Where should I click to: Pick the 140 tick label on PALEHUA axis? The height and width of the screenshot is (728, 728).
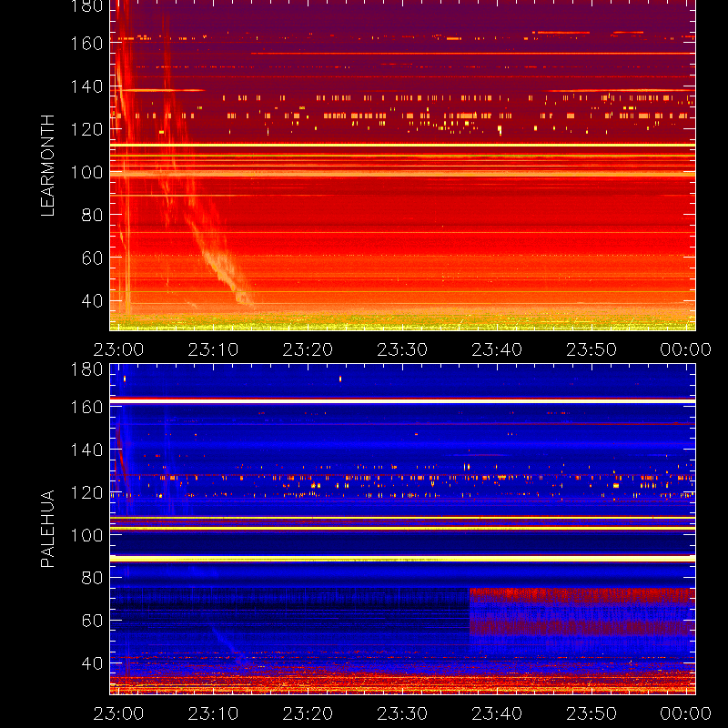click(x=86, y=450)
